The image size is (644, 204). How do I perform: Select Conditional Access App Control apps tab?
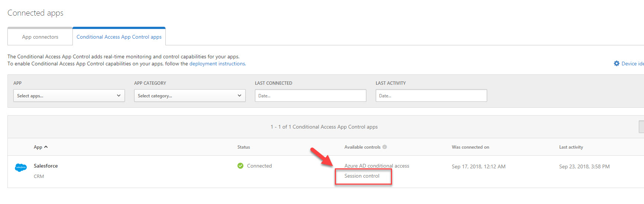[x=119, y=37]
